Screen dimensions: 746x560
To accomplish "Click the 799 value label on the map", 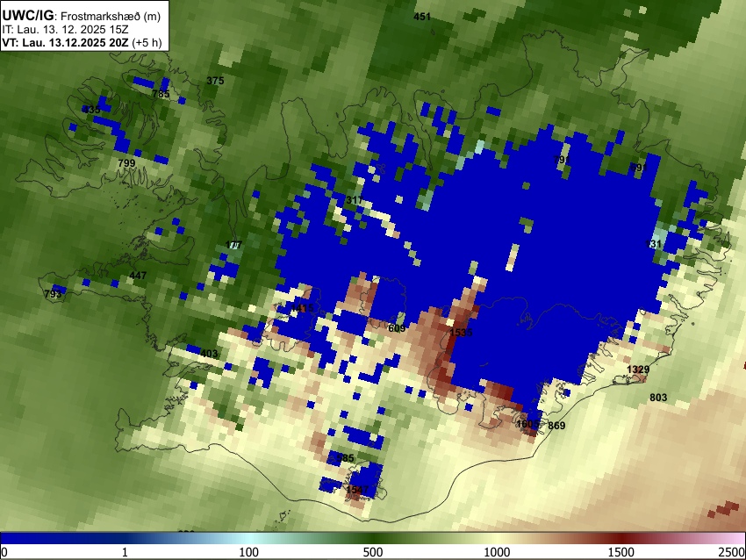I will (126, 162).
